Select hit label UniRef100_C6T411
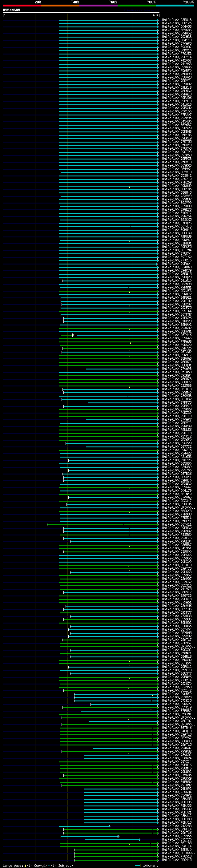Image resolution: width=197 pixels, height=868 pixels. coord(177,525)
